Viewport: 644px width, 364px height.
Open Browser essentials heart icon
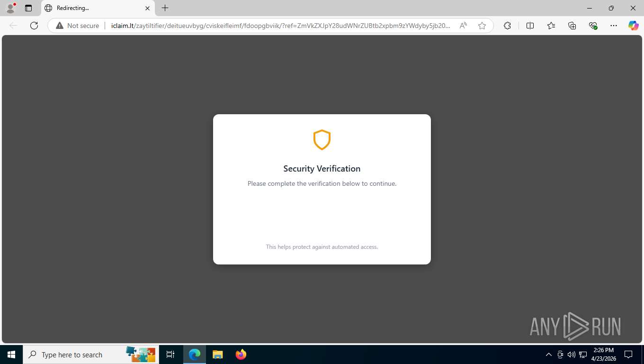click(x=593, y=26)
